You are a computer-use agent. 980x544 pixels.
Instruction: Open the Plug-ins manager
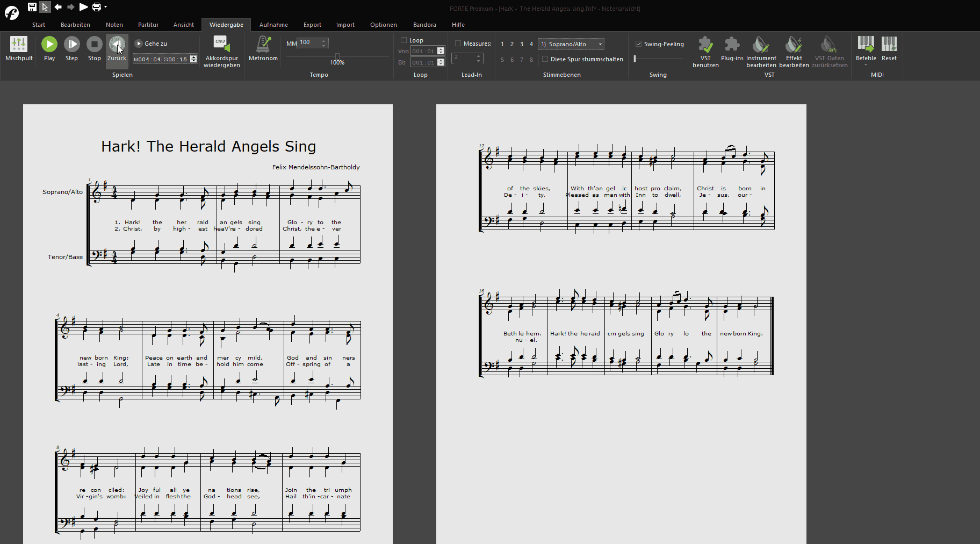(732, 48)
